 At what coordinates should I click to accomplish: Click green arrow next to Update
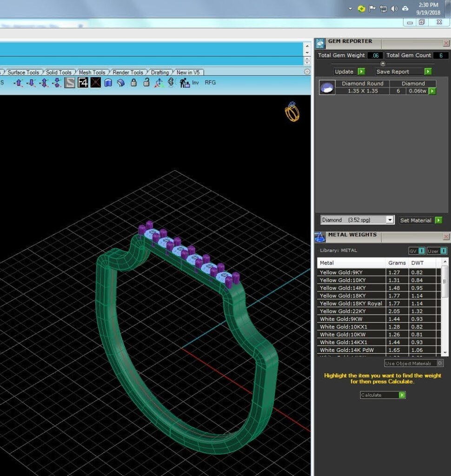tap(361, 71)
